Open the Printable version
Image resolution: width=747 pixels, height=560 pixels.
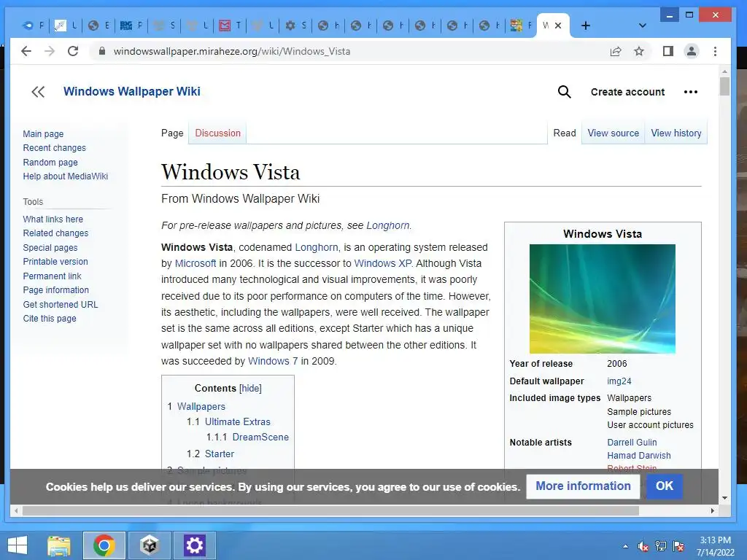[x=55, y=262]
